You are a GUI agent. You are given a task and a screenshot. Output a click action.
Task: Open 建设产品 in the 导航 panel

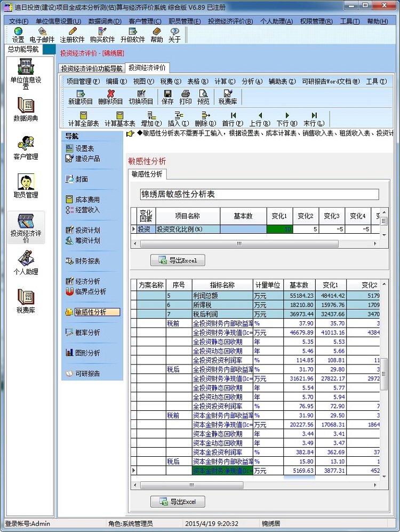pyautogui.click(x=83, y=158)
